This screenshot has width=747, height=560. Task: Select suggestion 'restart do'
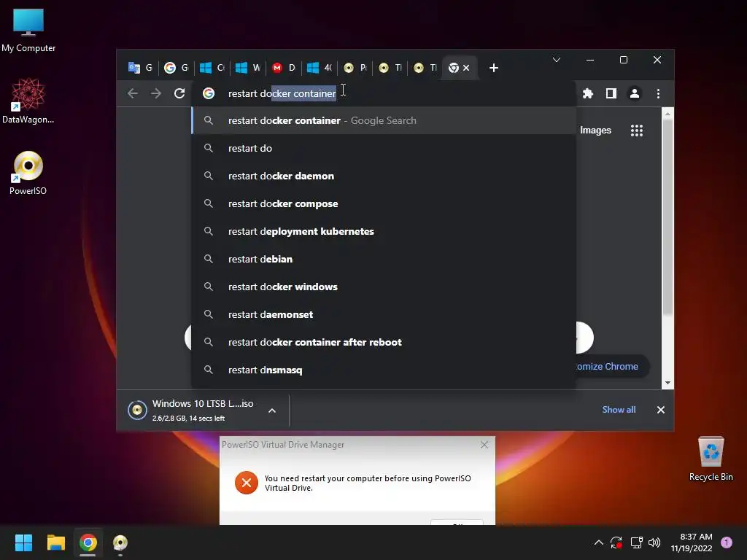point(384,148)
